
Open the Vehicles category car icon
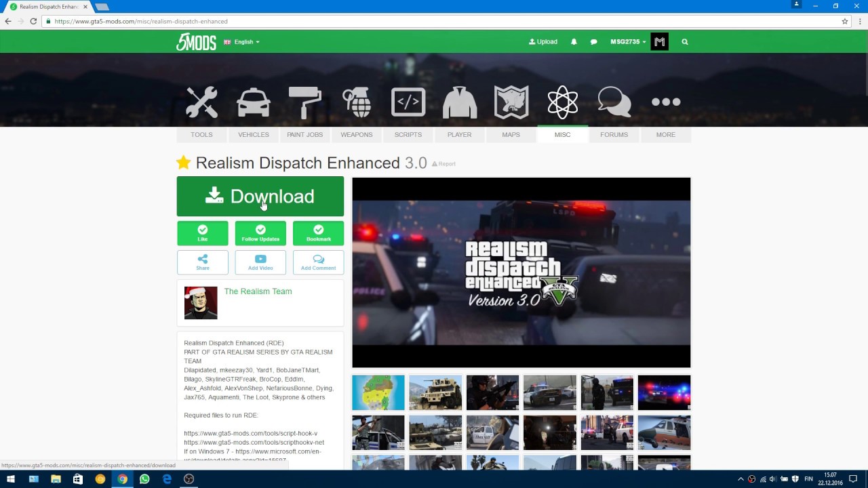pos(254,102)
